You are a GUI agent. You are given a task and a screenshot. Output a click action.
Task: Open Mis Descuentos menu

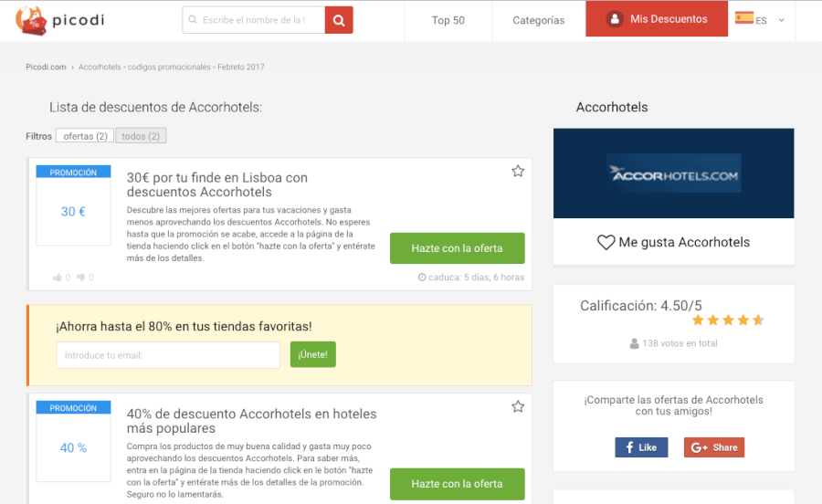657,19
